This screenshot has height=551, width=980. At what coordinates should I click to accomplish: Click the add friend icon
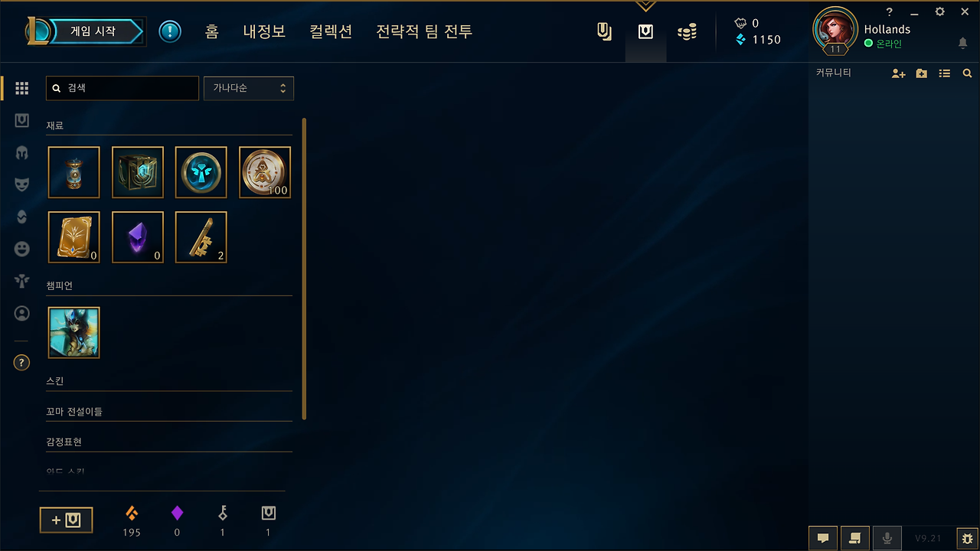(899, 73)
